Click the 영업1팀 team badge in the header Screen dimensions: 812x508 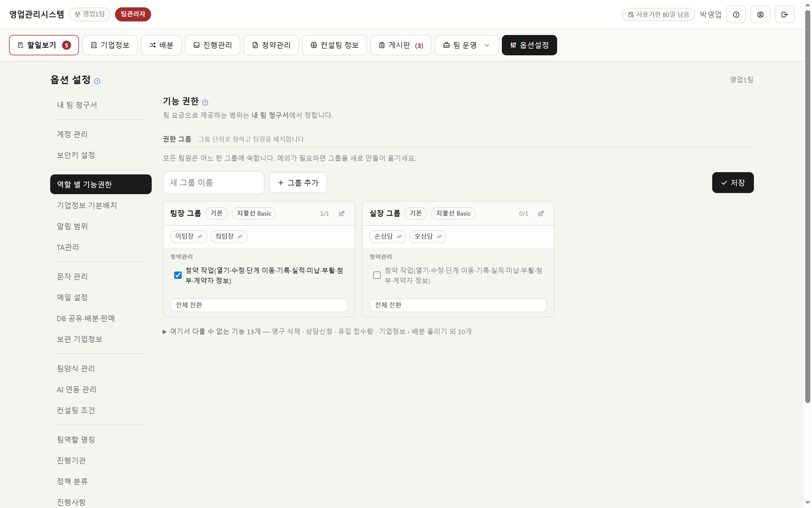[x=90, y=14]
